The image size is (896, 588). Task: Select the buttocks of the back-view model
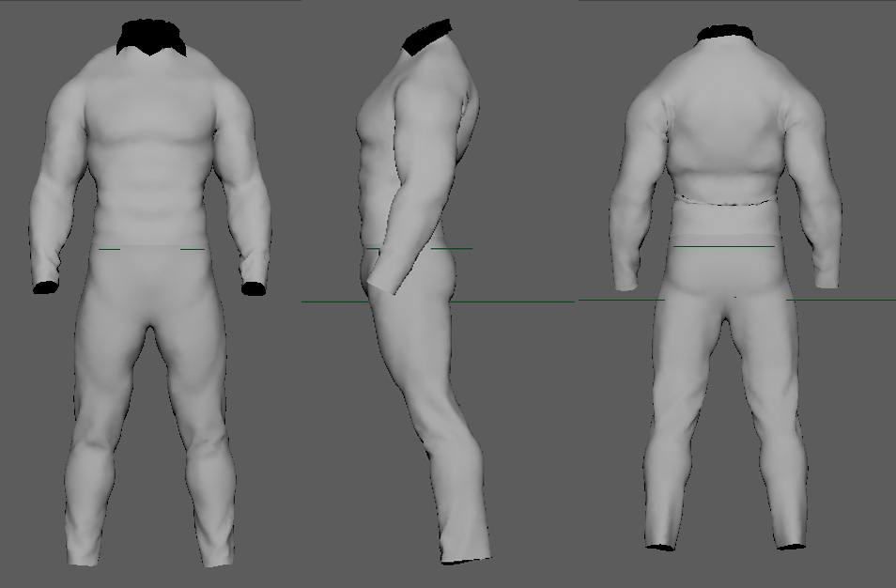pyautogui.click(x=723, y=282)
